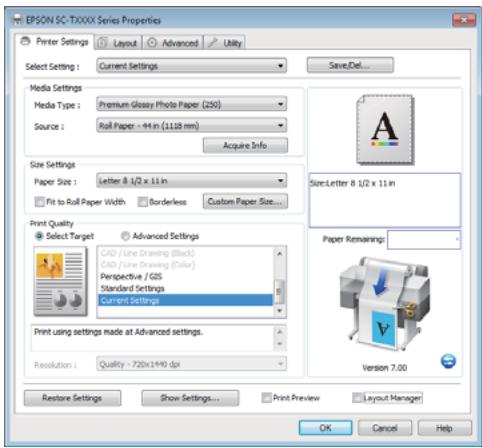This screenshot has width=482, height=448.
Task: Select the Advanced Settings radio button
Action: point(125,236)
